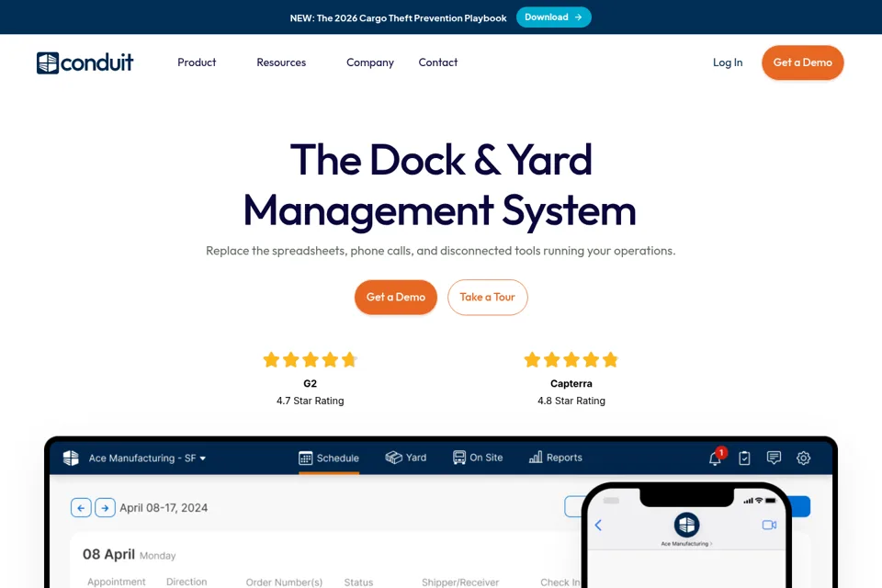Open the Resources menu
Viewport: 882px width, 588px height.
tap(281, 62)
